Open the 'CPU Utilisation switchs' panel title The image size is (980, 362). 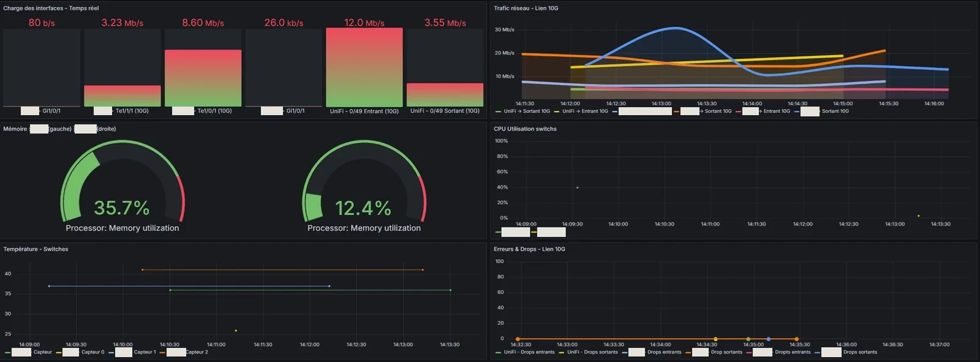pyautogui.click(x=525, y=129)
